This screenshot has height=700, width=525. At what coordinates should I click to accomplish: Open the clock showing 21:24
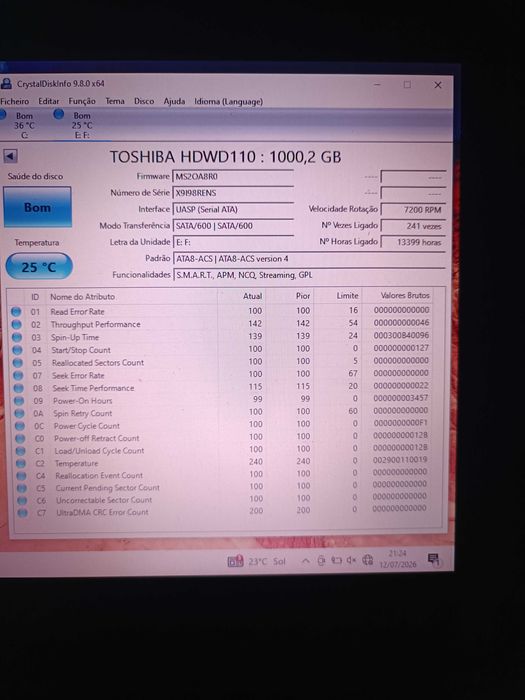(397, 559)
